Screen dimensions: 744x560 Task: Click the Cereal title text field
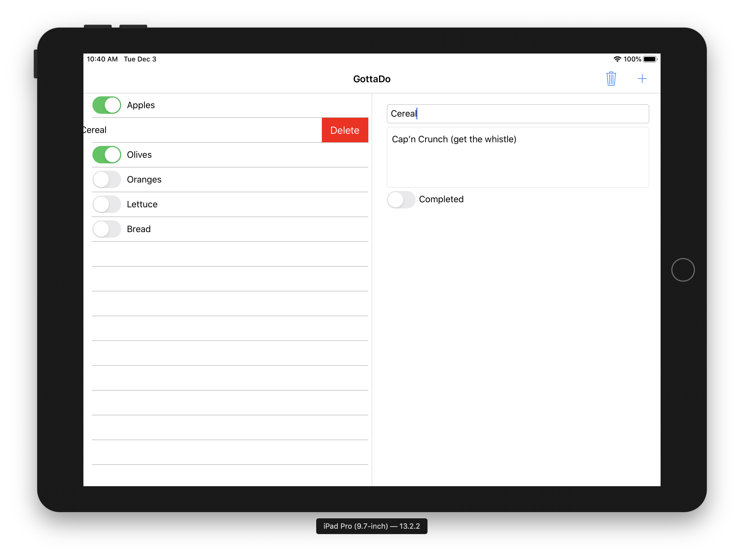click(x=517, y=114)
